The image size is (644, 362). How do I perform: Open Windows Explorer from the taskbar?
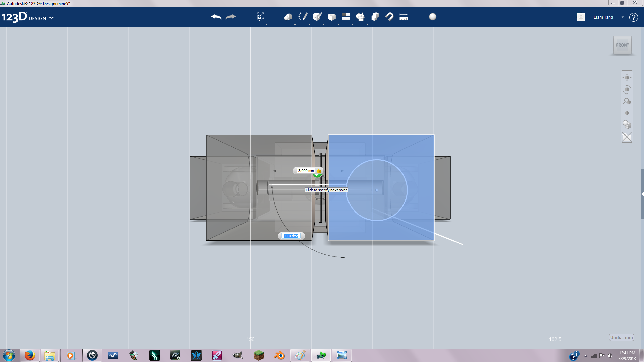coord(50,355)
